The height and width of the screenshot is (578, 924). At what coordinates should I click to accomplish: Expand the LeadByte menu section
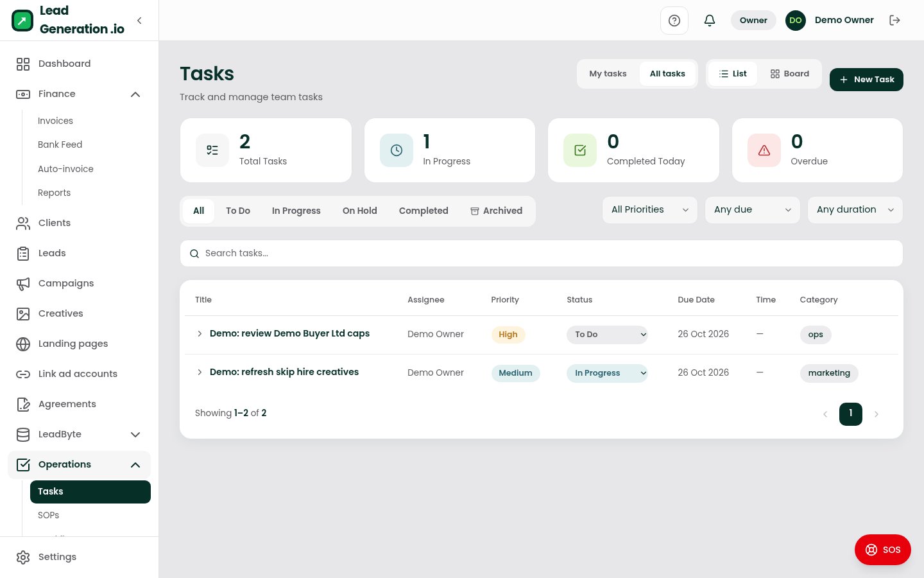135,434
